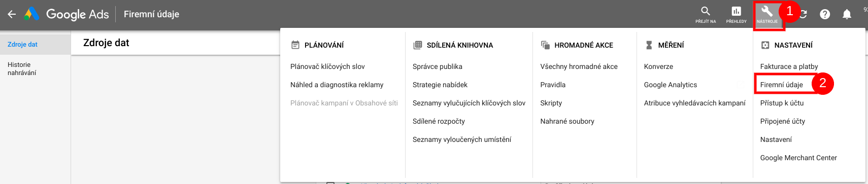This screenshot has width=868, height=184.
Task: Open the help question mark icon
Action: click(825, 14)
